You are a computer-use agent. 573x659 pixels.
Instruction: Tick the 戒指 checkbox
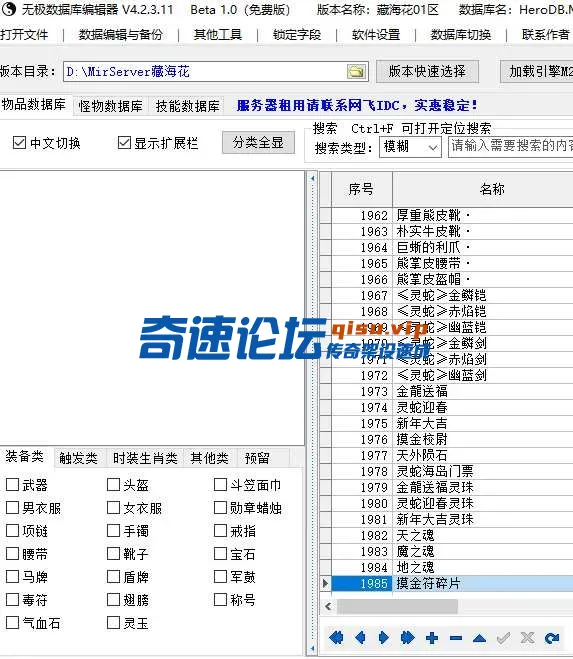tap(220, 530)
